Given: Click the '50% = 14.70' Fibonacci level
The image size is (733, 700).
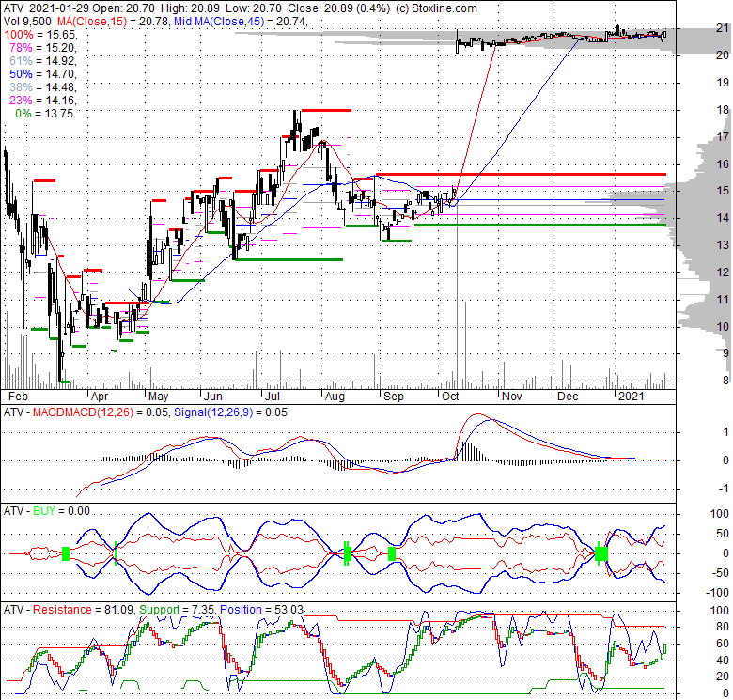Looking at the screenshot, I should tap(43, 74).
